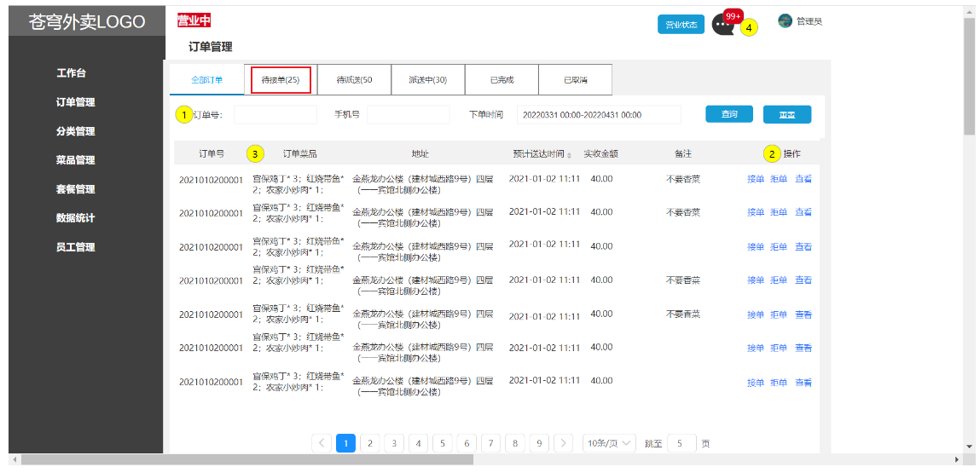Click 接单 in the last order row
This screenshot has height=473, width=980.
pyautogui.click(x=756, y=383)
